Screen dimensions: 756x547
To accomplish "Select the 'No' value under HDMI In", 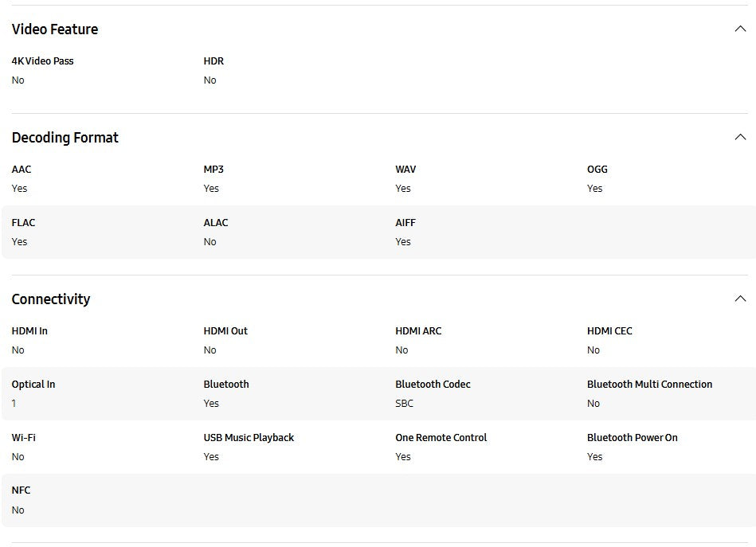I will (x=18, y=350).
